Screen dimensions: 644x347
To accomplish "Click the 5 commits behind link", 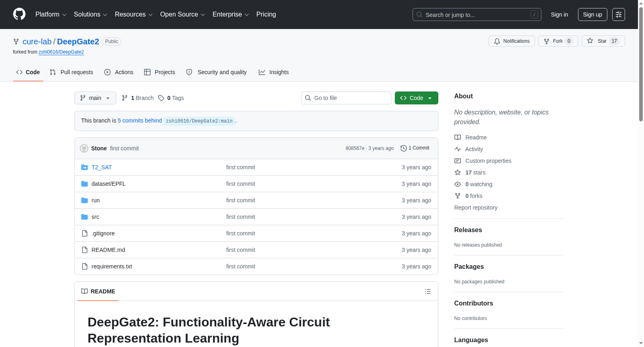I will 140,121.
